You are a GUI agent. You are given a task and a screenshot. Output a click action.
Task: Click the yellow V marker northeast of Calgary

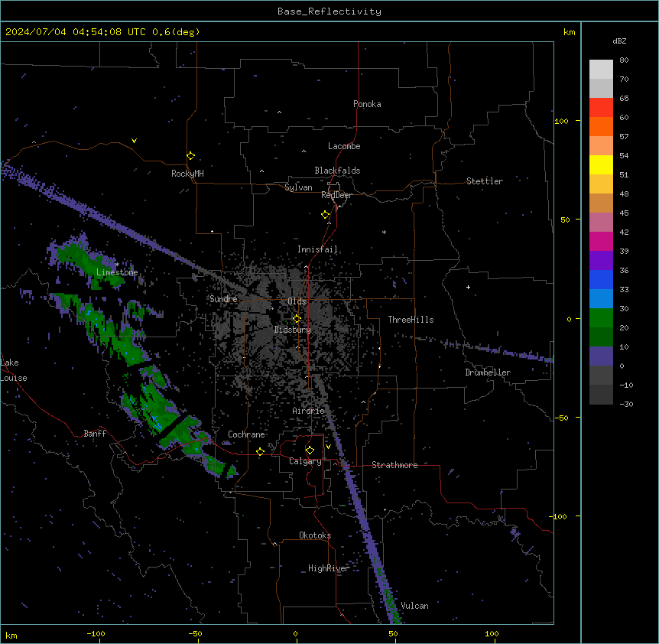[328, 447]
